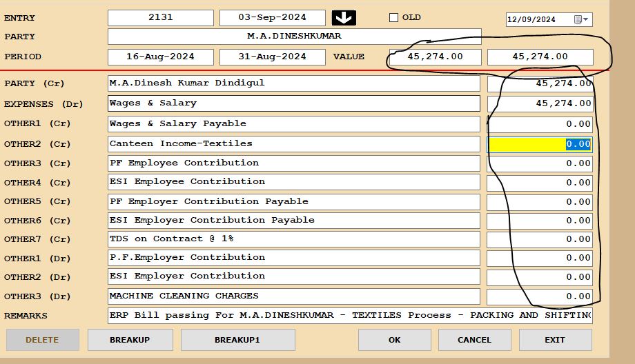Screen dimensions: 635x364
Task: Confirm entry with the OK button
Action: pyautogui.click(x=394, y=340)
